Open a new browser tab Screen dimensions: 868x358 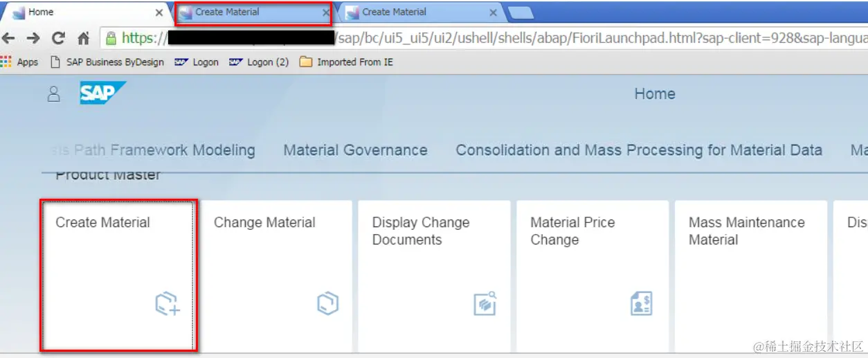tap(520, 12)
